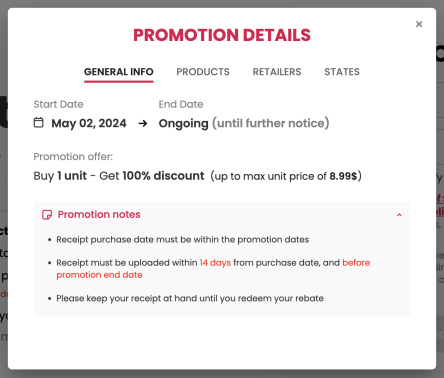The height and width of the screenshot is (378, 444).
Task: Click the 100% discount offer text
Action: click(x=163, y=176)
